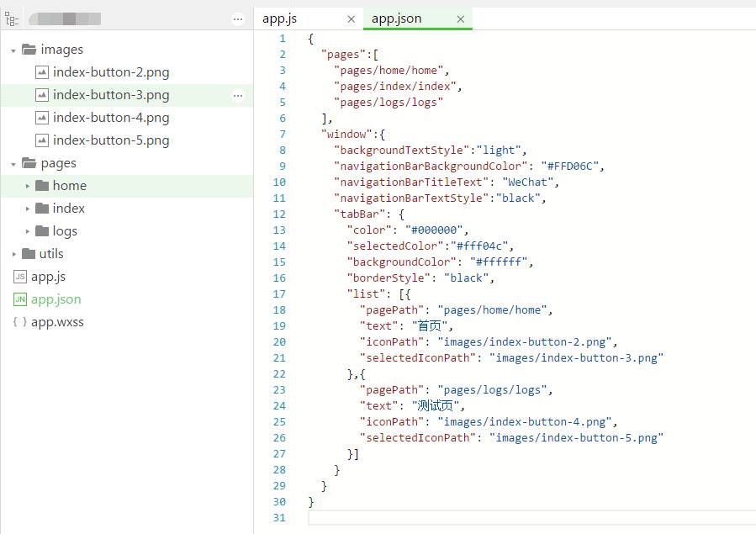756x534 pixels.
Task: Switch to the app.js tab
Action: [x=280, y=19]
